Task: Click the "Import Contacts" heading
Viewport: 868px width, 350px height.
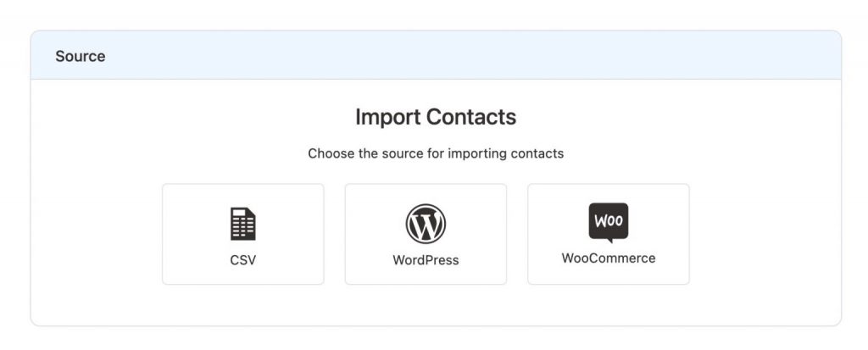Action: click(436, 118)
